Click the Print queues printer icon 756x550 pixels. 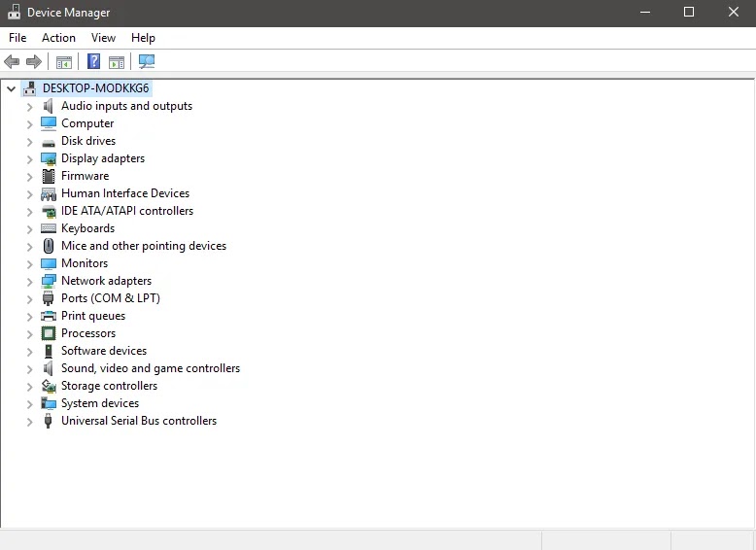pyautogui.click(x=49, y=316)
